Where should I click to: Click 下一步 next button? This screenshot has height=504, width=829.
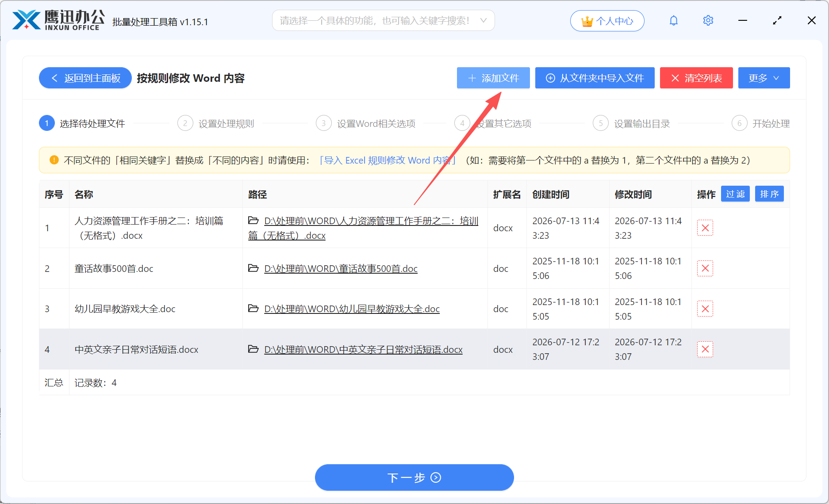point(414,477)
